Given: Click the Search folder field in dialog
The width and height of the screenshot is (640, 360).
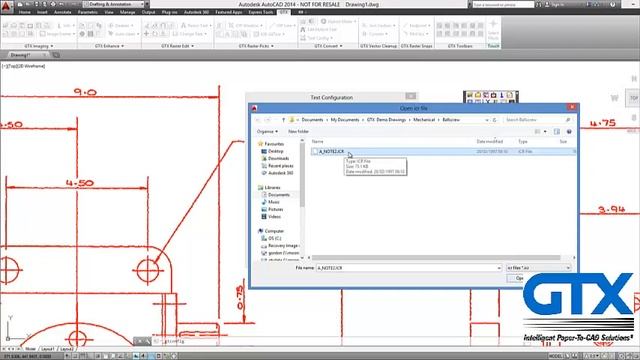Looking at the screenshot, I should coord(537,120).
